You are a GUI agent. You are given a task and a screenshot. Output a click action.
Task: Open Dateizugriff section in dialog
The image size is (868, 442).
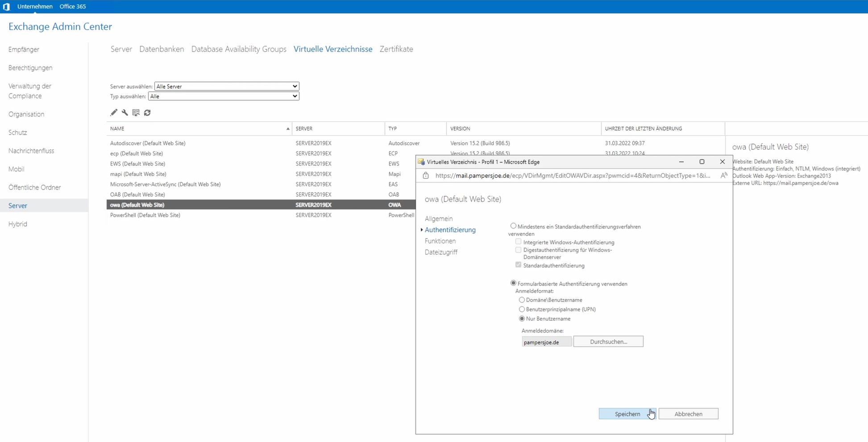click(x=441, y=252)
